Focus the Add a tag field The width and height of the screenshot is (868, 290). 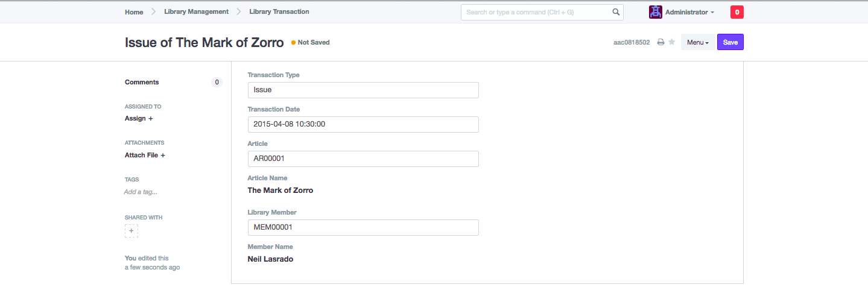click(141, 192)
